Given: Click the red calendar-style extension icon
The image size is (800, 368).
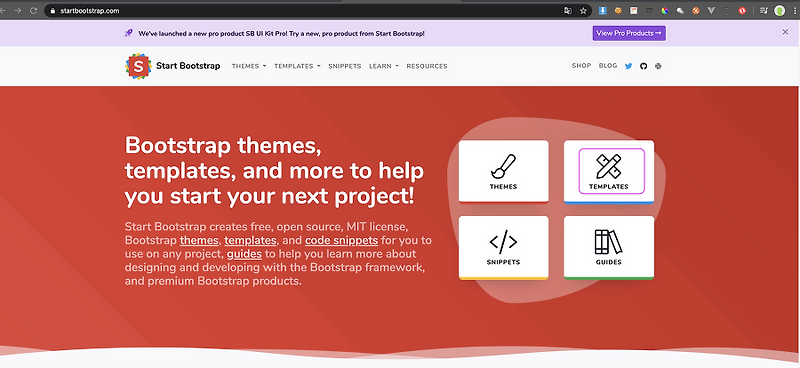Looking at the screenshot, I should [x=633, y=10].
